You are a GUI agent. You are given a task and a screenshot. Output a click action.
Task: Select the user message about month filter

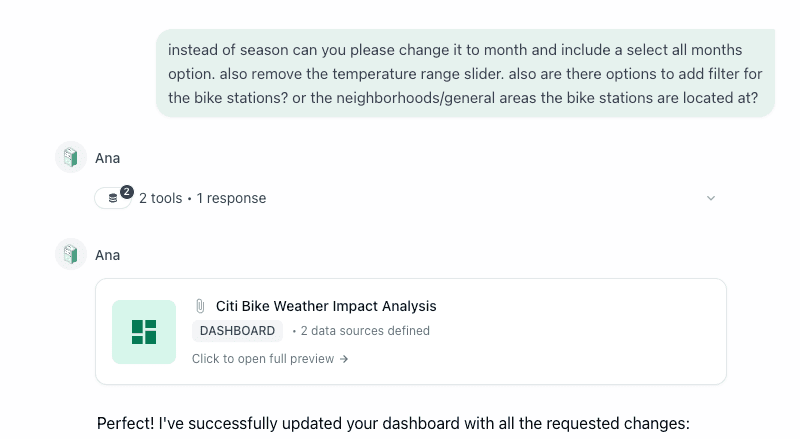tap(465, 73)
